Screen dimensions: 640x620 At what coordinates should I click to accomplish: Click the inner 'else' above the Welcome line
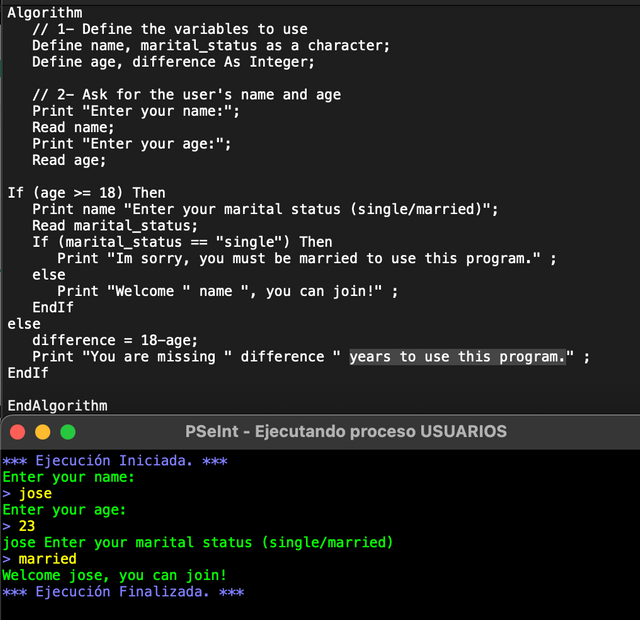tap(49, 275)
